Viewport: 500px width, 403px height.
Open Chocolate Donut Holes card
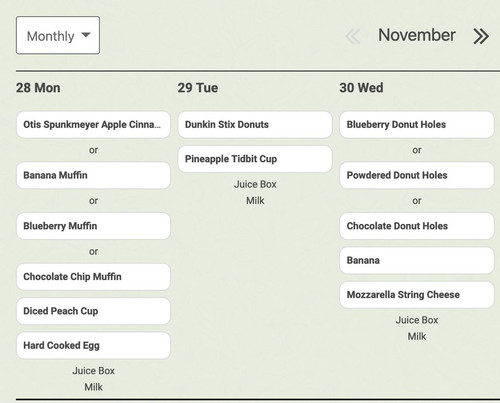417,226
